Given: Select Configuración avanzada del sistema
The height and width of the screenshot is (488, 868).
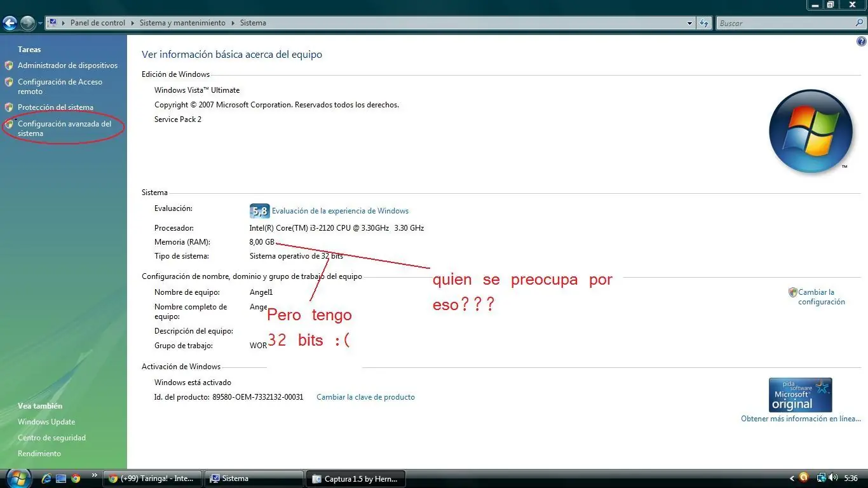Looking at the screenshot, I should click(66, 128).
